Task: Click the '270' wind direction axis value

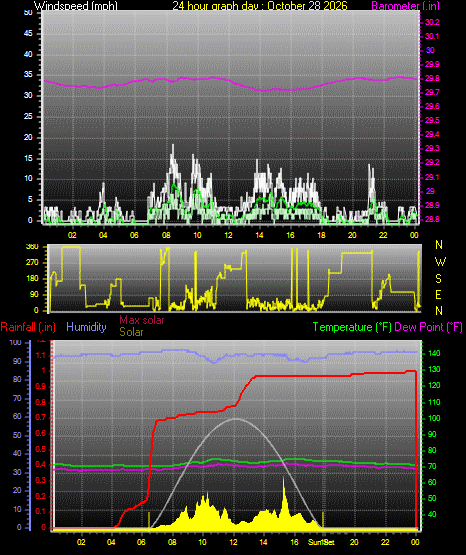Action: pos(32,263)
